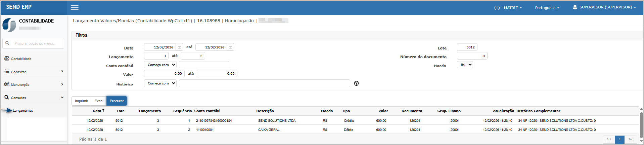This screenshot has height=145, width=644.
Task: Click the Histórico help question mark icon
Action: [x=356, y=83]
